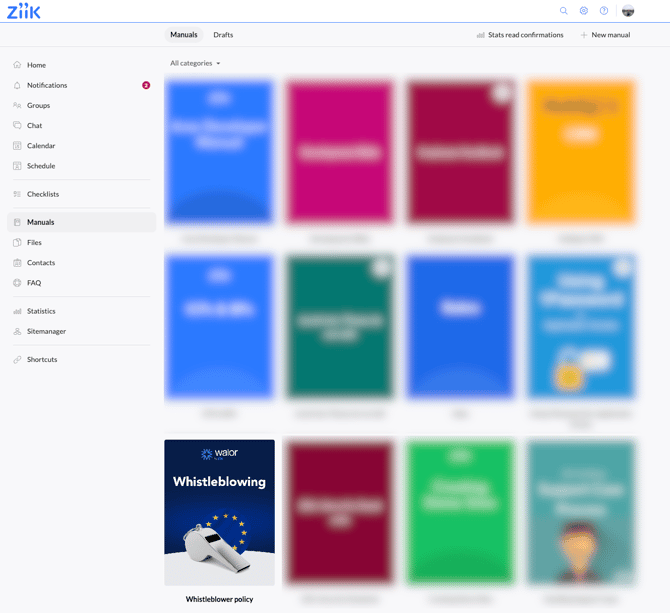Select the Manuals tab
Viewport: 670px width, 613px height.
pos(184,35)
